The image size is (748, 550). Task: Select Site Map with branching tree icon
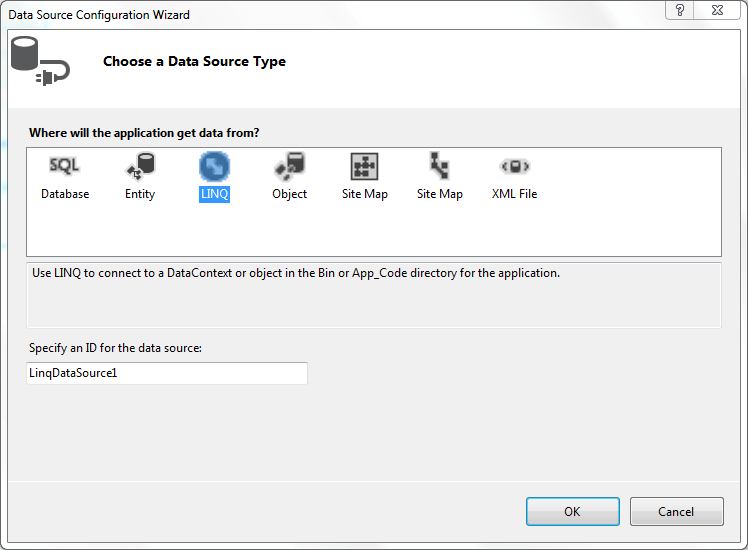pyautogui.click(x=439, y=176)
